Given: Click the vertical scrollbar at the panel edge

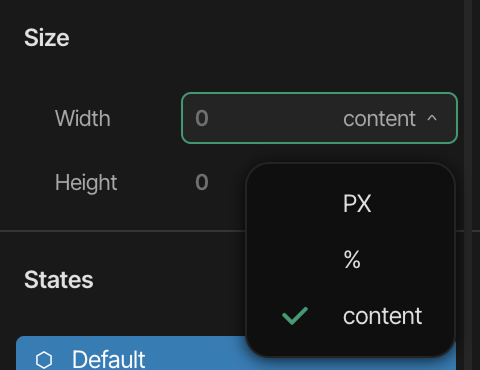Looking at the screenshot, I should (468, 185).
